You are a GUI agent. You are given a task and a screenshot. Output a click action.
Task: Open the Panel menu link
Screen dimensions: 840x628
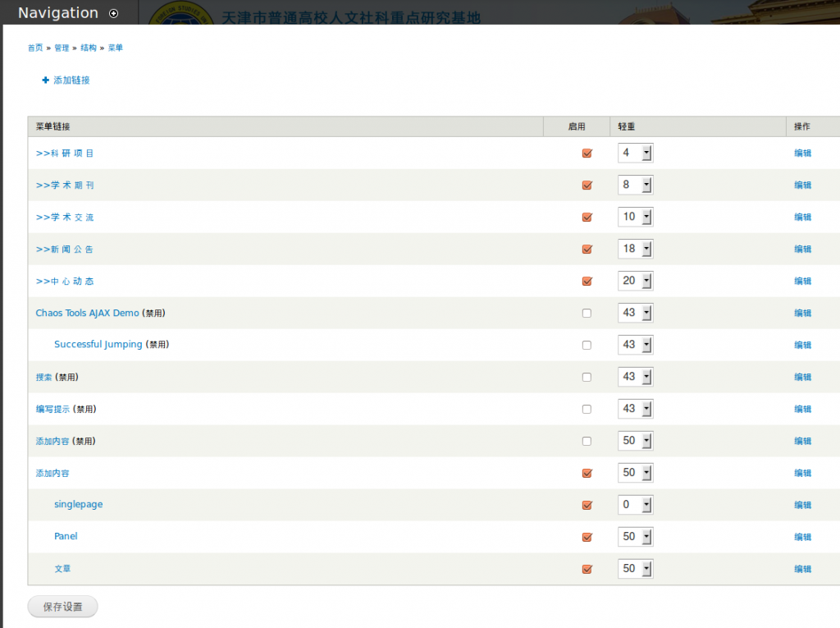click(x=66, y=536)
